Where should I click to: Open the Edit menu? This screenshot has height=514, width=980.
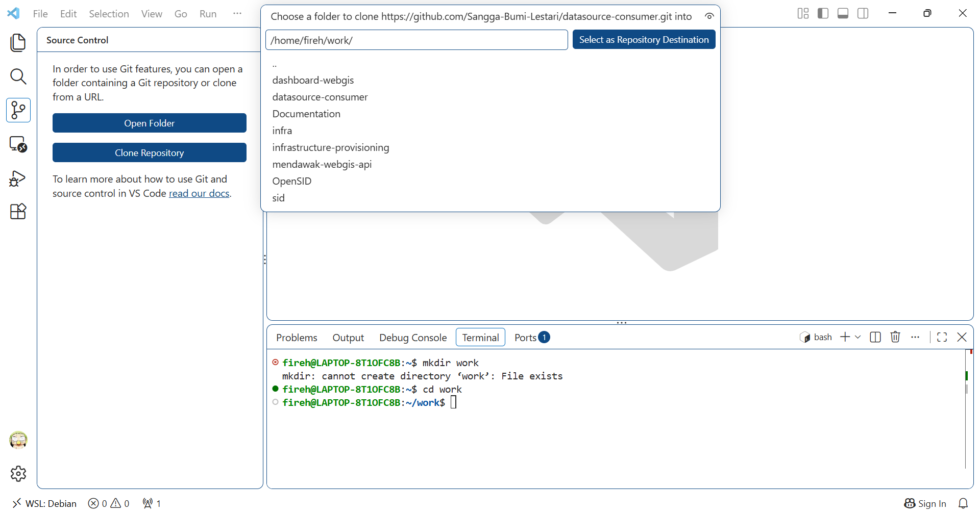pos(68,14)
